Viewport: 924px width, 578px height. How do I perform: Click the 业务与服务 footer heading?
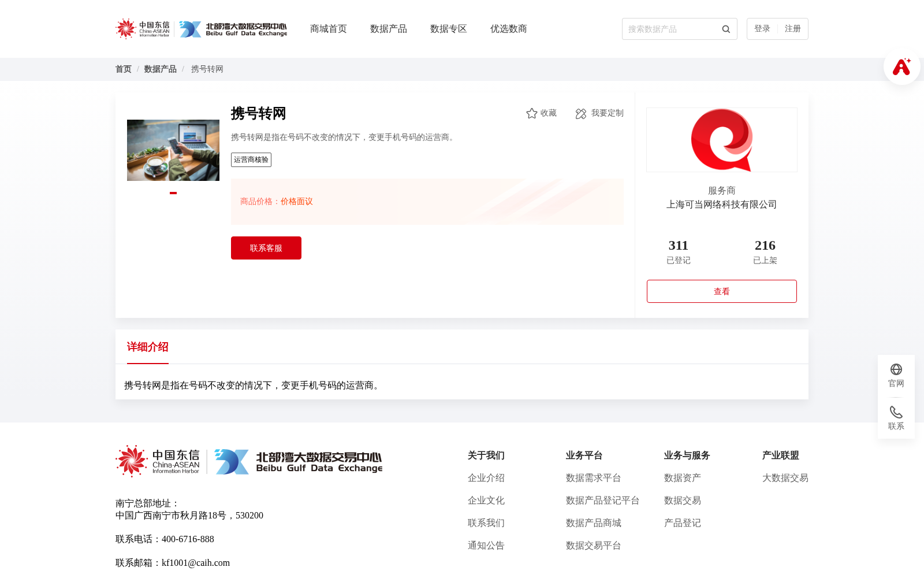coord(687,455)
